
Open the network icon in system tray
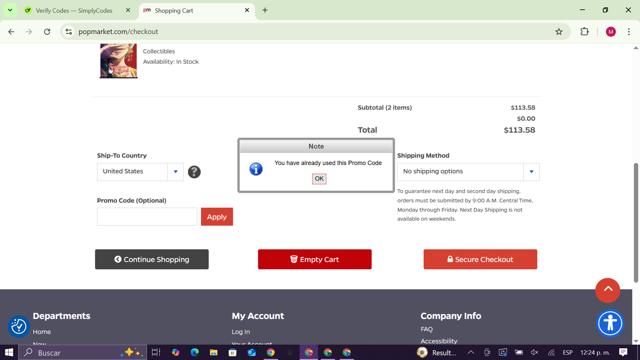pyautogui.click(x=551, y=352)
